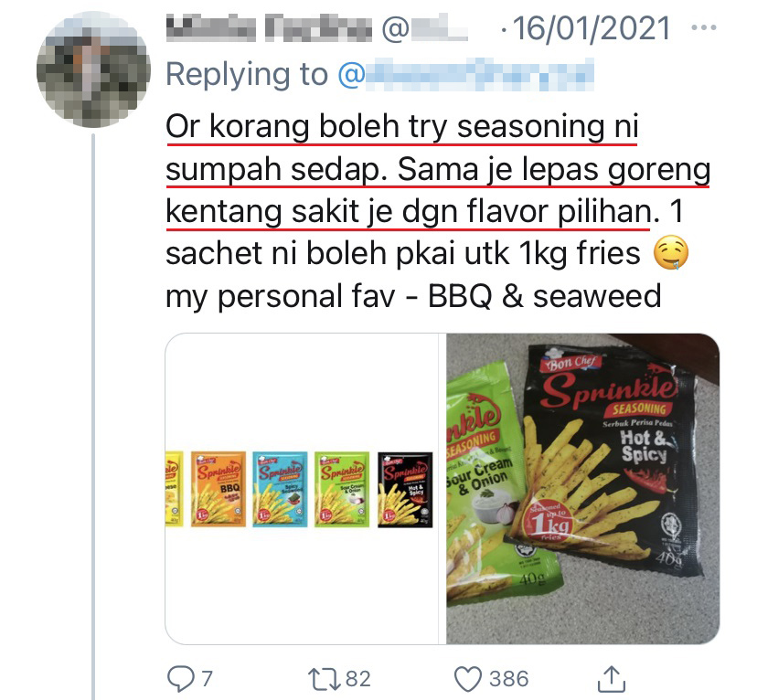Open the pixelated profile avatar
Screen dimensions: 757x700
click(93, 69)
